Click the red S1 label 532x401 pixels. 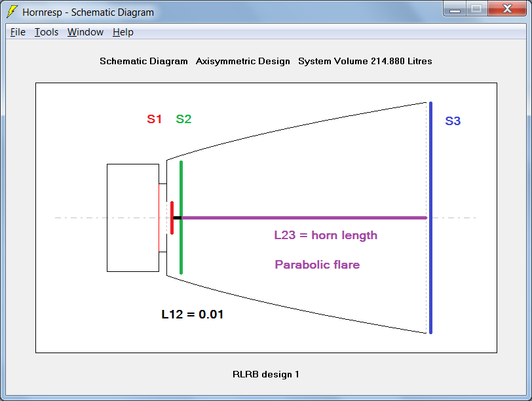[x=154, y=119]
